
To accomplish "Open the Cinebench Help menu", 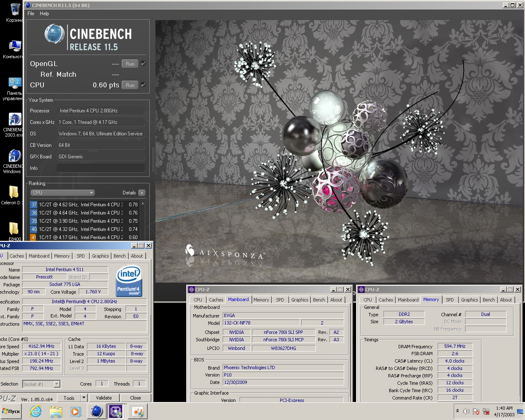I will [44, 14].
